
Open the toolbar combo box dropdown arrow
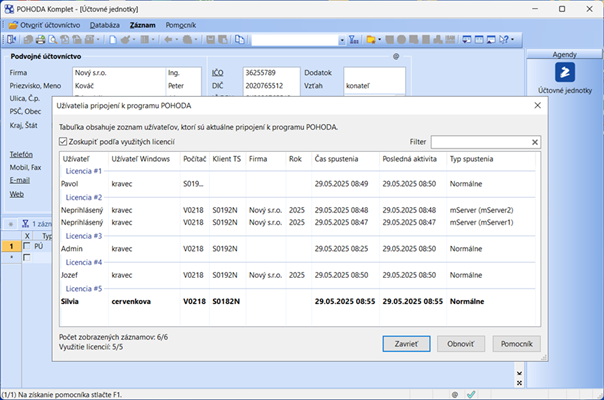pos(342,40)
